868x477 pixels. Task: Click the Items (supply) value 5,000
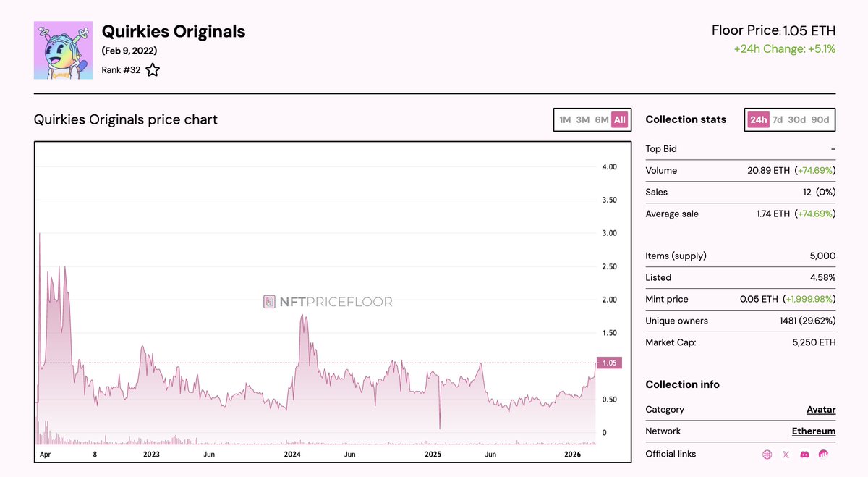point(823,256)
